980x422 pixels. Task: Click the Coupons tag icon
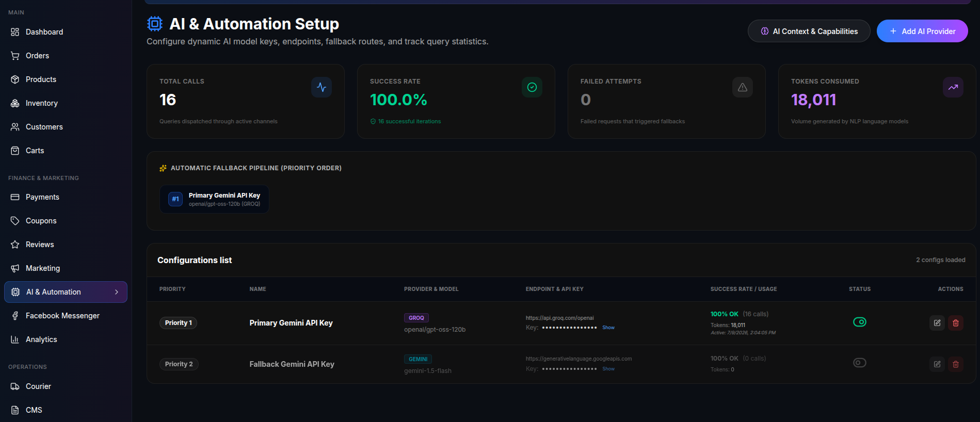point(15,221)
